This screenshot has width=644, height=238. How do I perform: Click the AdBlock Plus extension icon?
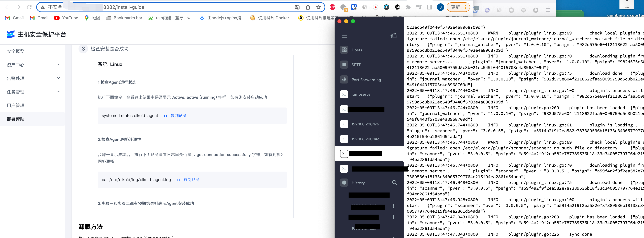(332, 7)
